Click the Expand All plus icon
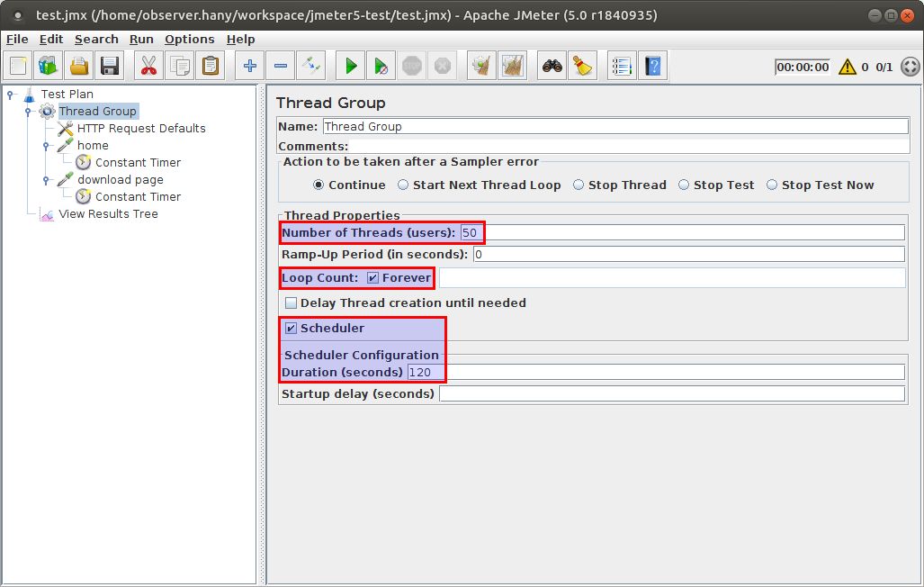This screenshot has width=924, height=587. pyautogui.click(x=250, y=66)
